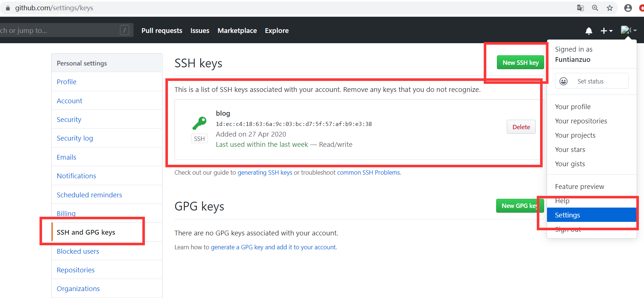Click the address bar URL
Screen dimensions: 644x298
(54, 8)
